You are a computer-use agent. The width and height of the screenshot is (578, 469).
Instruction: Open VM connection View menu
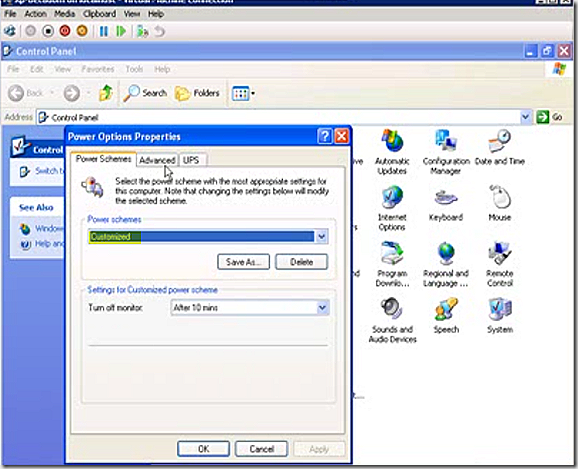(132, 14)
